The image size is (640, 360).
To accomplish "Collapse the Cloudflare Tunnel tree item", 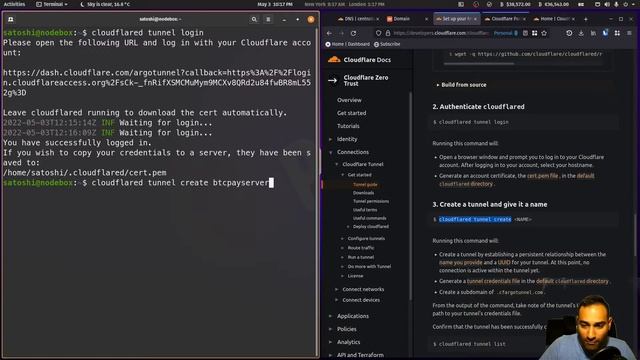I will click(x=337, y=164).
